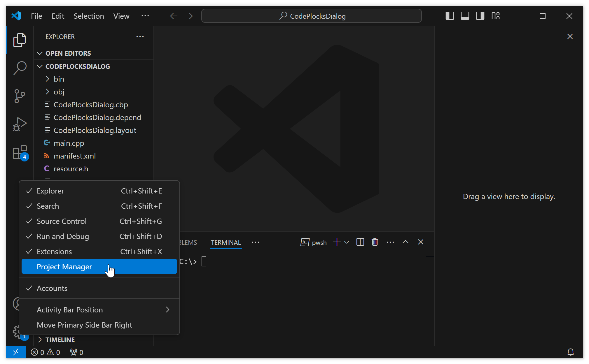Uncheck Accounts in the context menu
Viewport: 589px width, 364px height.
(99, 288)
